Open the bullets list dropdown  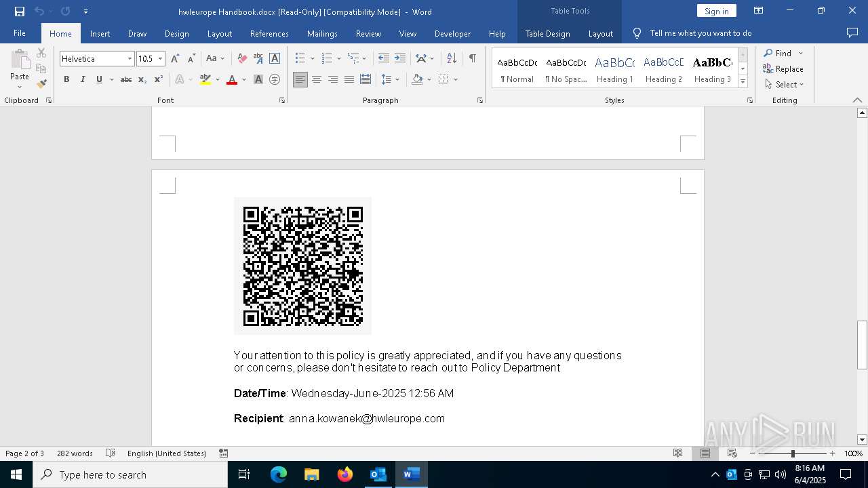(x=312, y=59)
